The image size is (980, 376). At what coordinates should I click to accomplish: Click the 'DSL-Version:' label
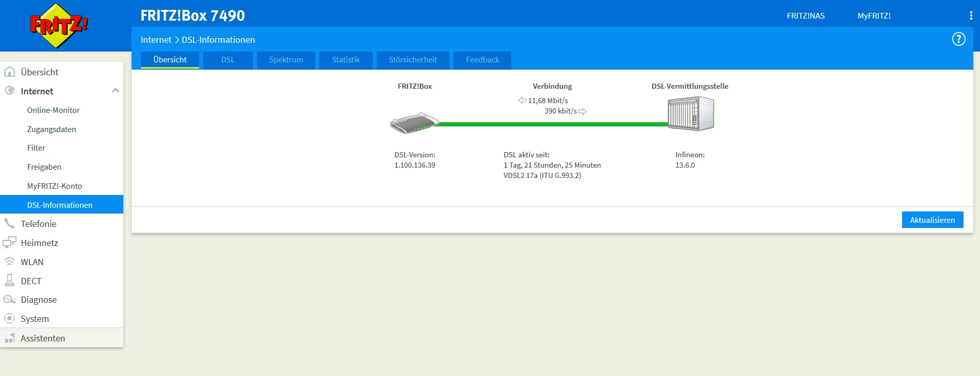[x=415, y=155]
